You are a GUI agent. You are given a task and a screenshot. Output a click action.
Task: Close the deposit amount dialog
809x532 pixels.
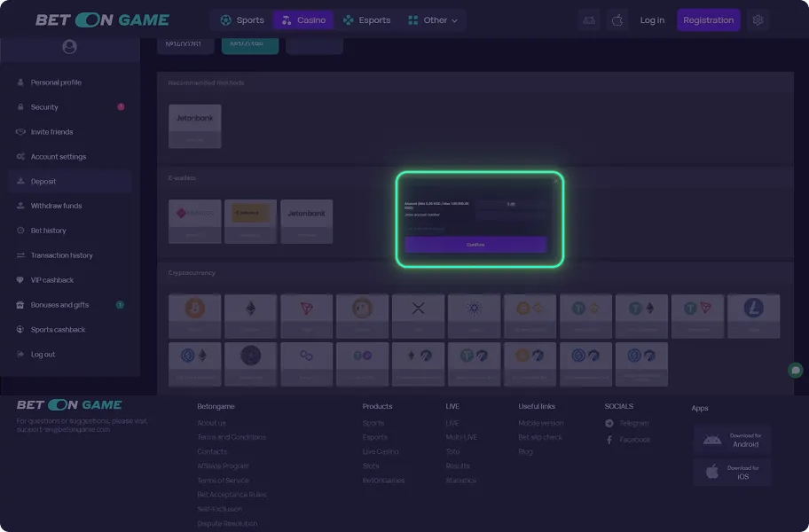click(x=556, y=181)
